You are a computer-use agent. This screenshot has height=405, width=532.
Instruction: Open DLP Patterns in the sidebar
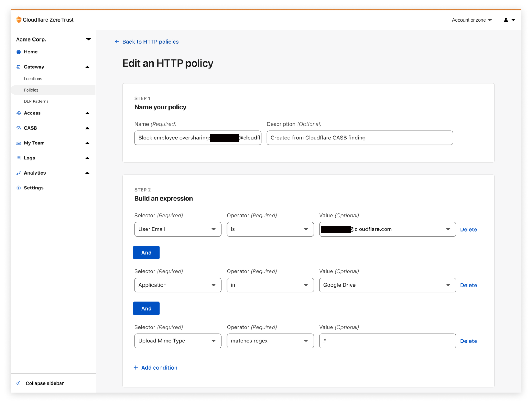(36, 101)
